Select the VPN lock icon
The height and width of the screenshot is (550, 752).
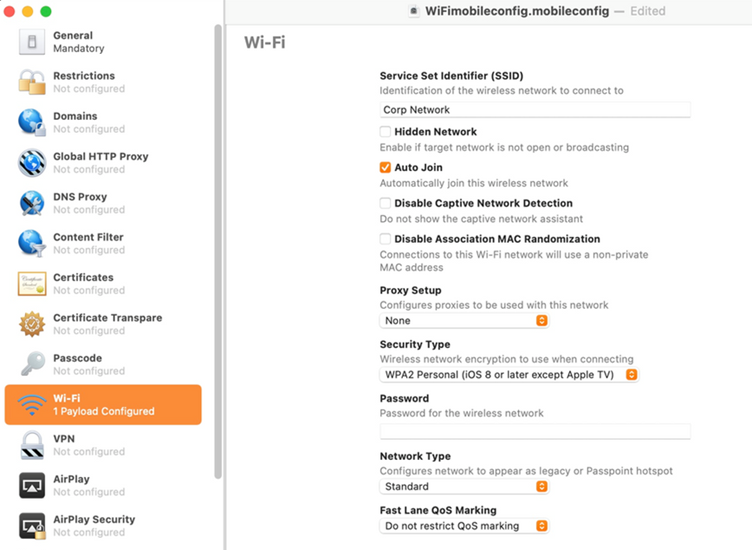coord(32,445)
